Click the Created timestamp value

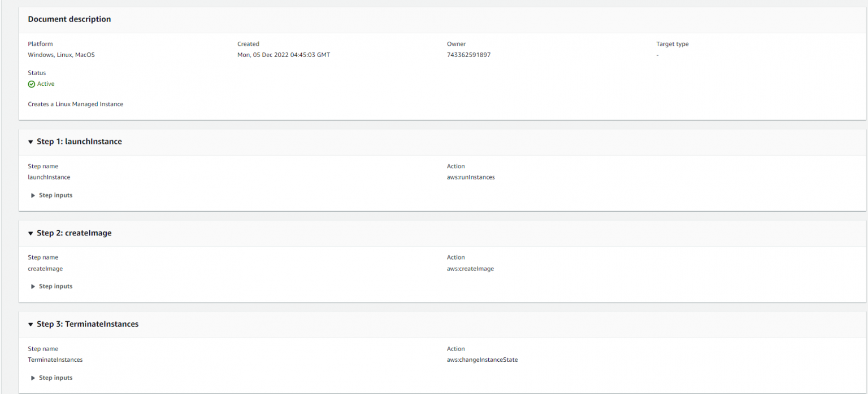(284, 55)
